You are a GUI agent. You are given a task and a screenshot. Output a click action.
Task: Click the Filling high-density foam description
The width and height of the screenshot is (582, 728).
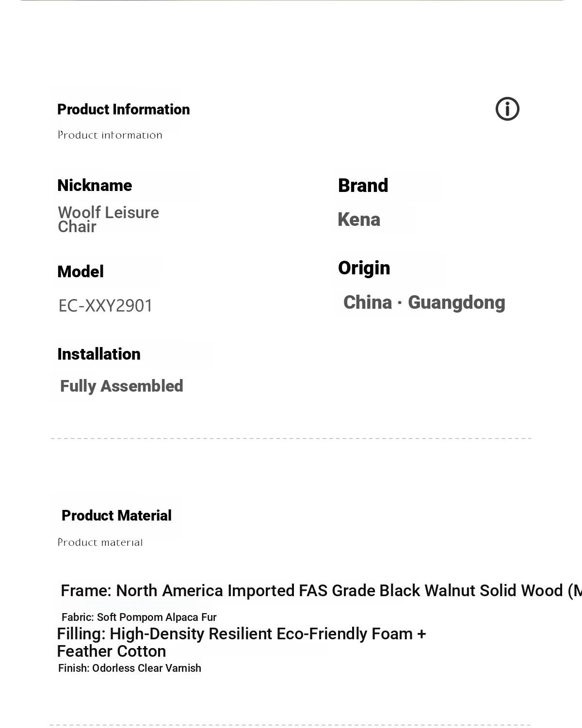click(x=241, y=642)
